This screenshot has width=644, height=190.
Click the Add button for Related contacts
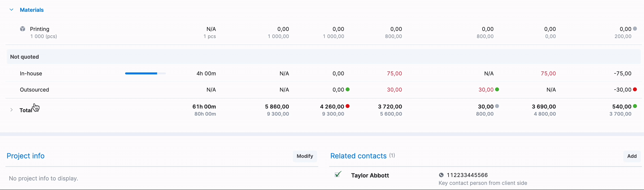(x=632, y=156)
